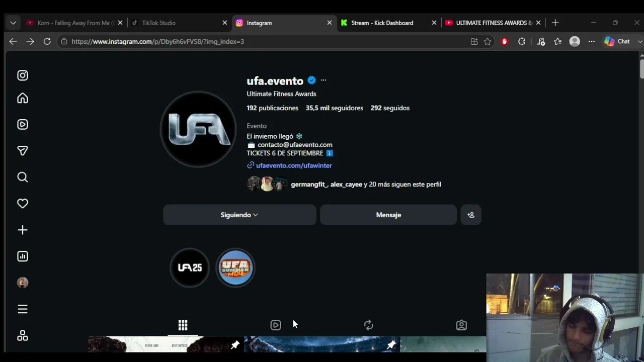View the 35,5 mil seguidores list
Screen dimensions: 644x362
(x=334, y=108)
